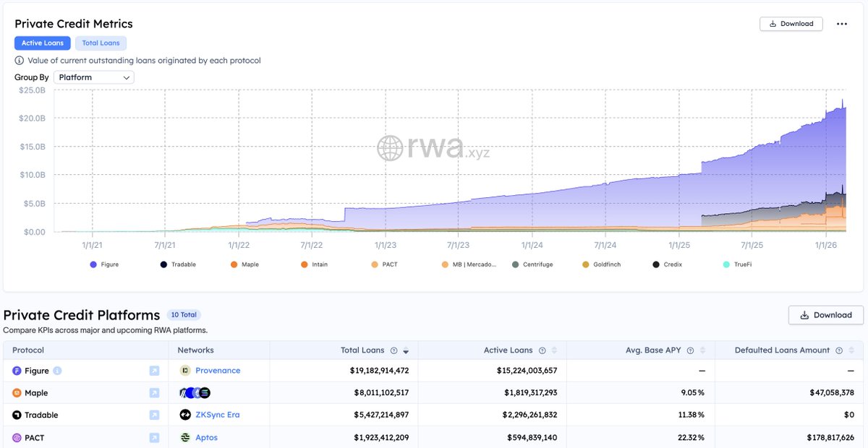This screenshot has width=868, height=448.
Task: Click the Protocol column header
Action: click(x=28, y=350)
